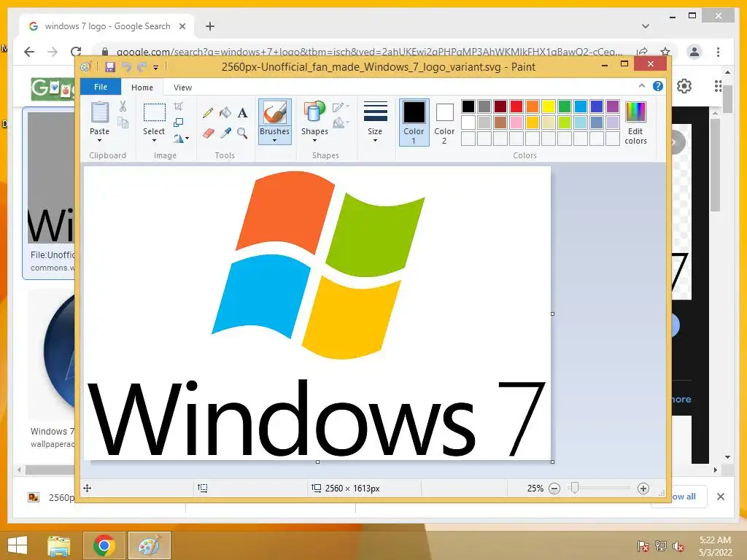
Task: Click the Shapes gallery icon
Action: pyautogui.click(x=314, y=113)
